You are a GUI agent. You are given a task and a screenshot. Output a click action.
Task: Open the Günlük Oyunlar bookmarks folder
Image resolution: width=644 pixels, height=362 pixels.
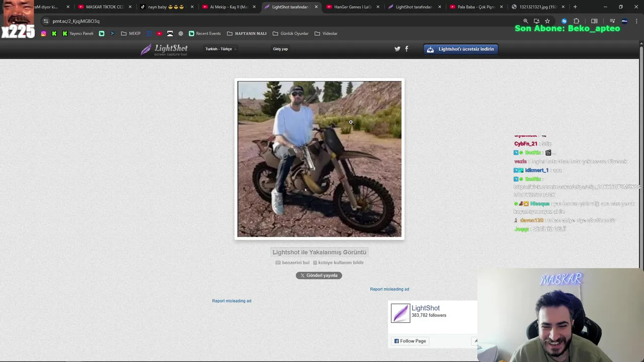tap(290, 34)
